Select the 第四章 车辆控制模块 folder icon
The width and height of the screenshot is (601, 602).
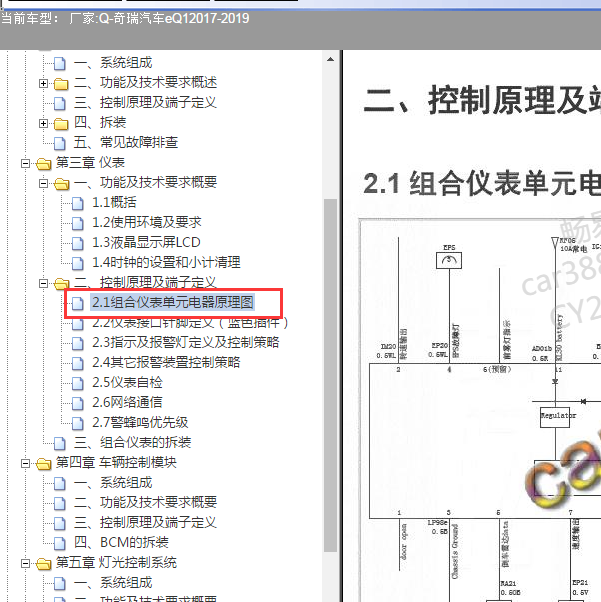point(43,463)
